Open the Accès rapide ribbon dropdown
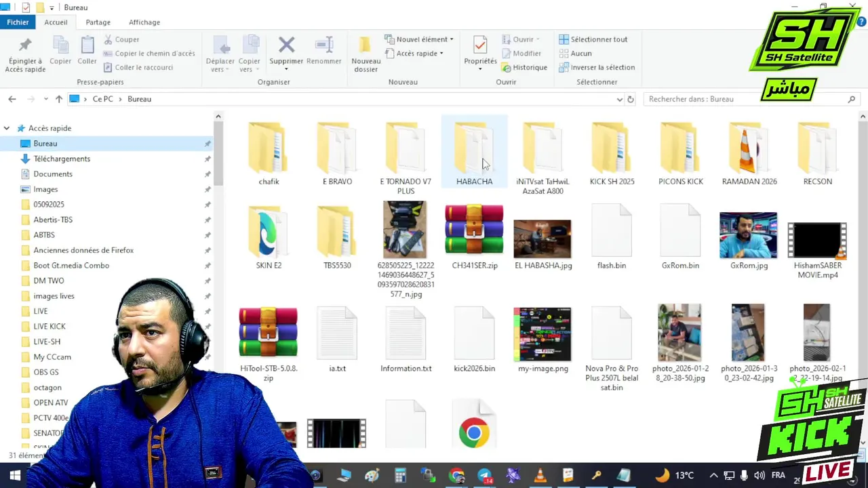This screenshot has width=868, height=488. (x=414, y=54)
